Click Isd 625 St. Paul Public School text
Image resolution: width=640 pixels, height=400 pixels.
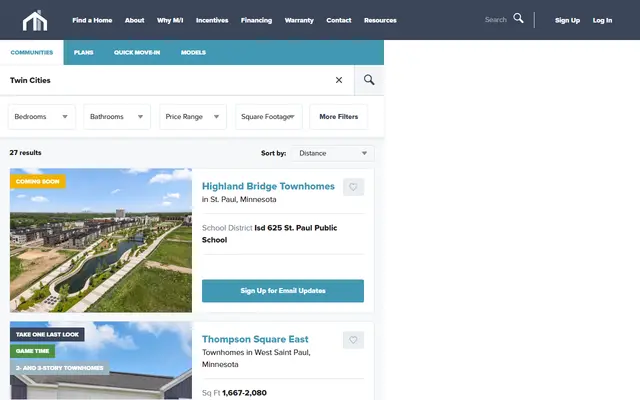[270, 233]
